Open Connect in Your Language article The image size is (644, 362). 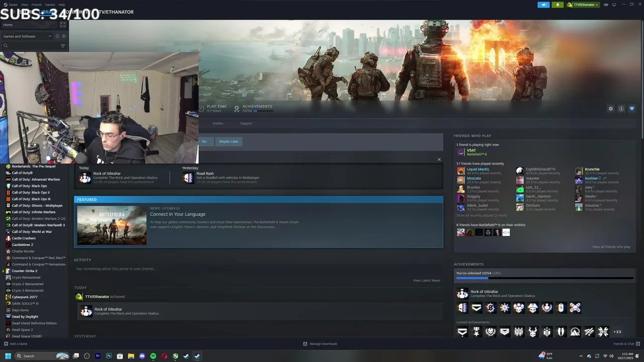[178, 214]
